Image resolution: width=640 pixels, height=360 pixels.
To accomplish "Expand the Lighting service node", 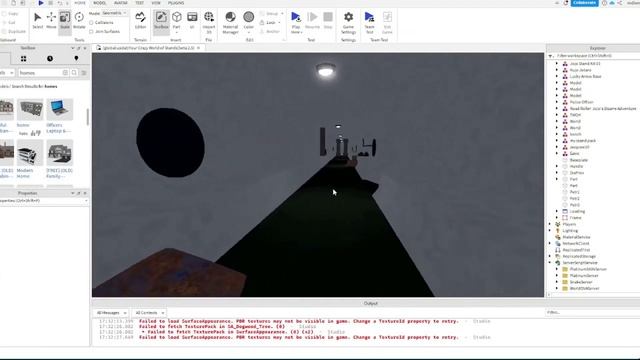I will point(550,231).
